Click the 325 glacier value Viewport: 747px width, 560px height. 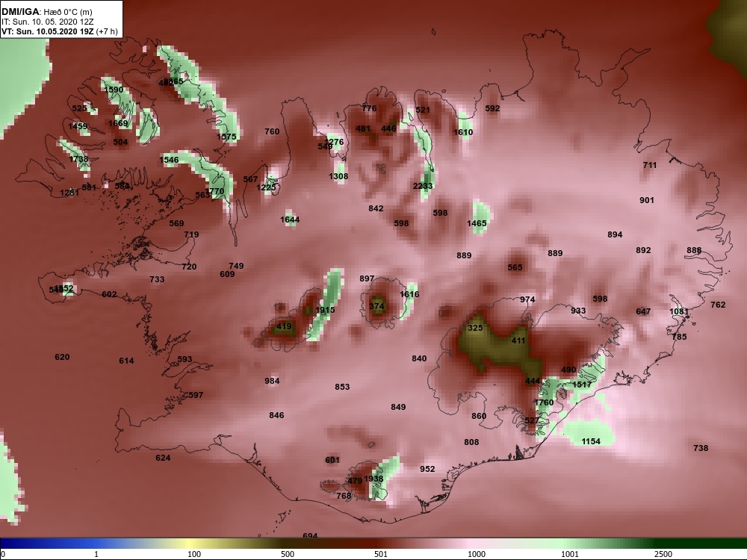click(475, 328)
